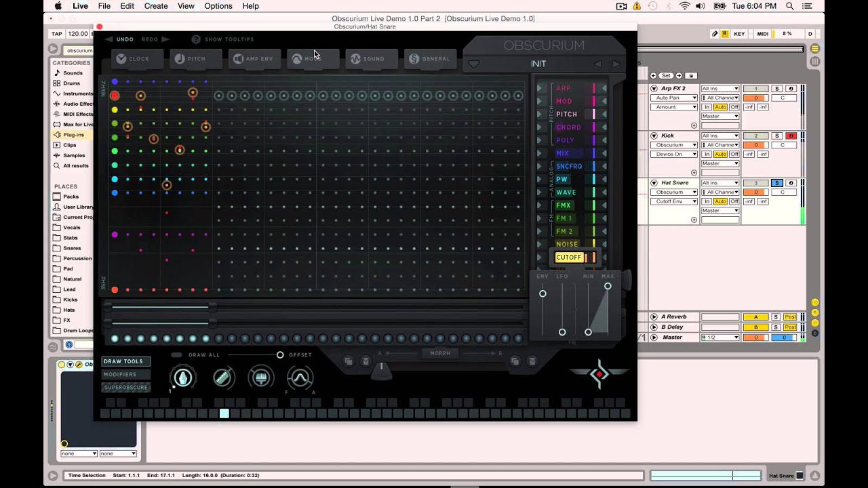Open the Clock tab in Obscurium

(x=138, y=59)
